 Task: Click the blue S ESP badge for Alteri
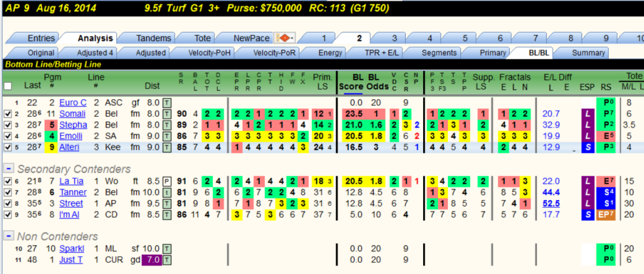[586, 147]
